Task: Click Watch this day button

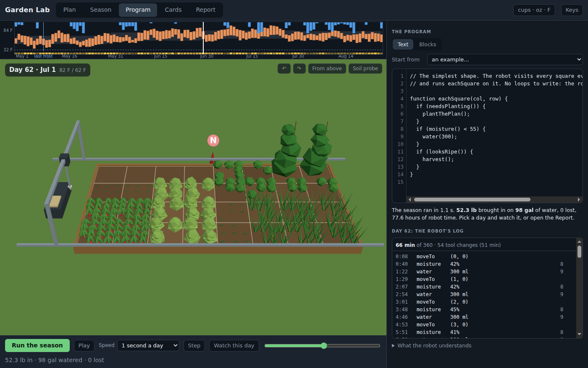Action: point(234,345)
